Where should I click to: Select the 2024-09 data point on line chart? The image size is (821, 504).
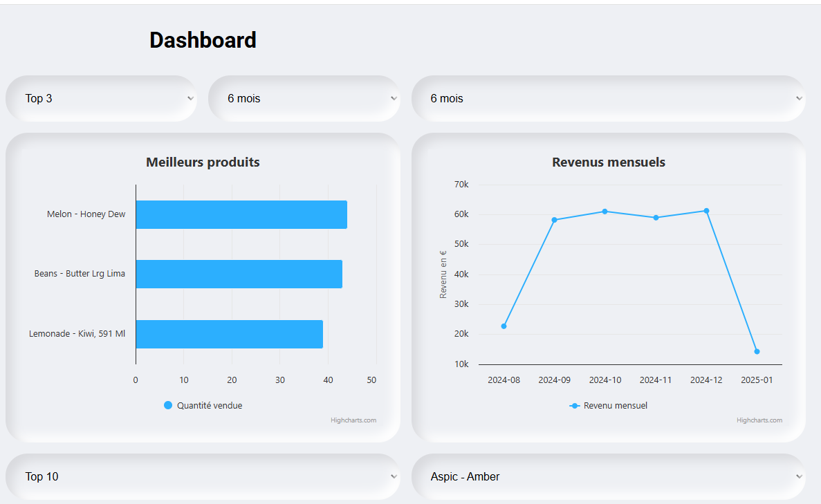tap(554, 220)
